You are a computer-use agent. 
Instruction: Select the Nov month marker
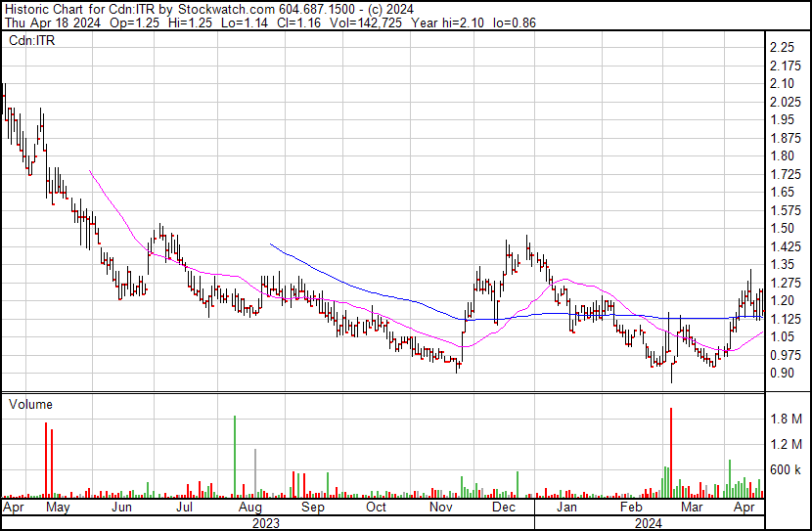click(x=440, y=509)
